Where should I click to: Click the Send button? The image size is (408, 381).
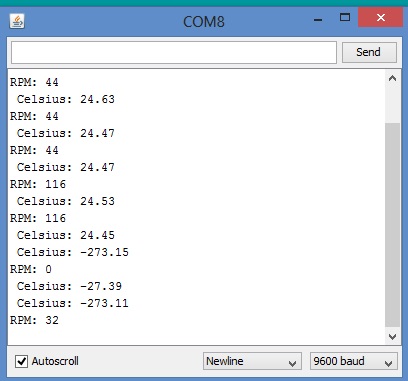tap(369, 52)
